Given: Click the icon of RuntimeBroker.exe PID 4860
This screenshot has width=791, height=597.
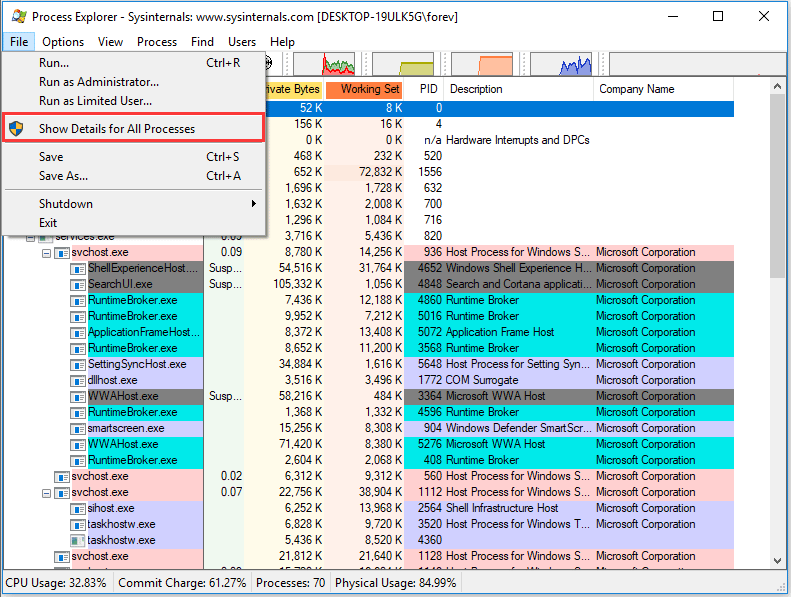Looking at the screenshot, I should pos(78,301).
